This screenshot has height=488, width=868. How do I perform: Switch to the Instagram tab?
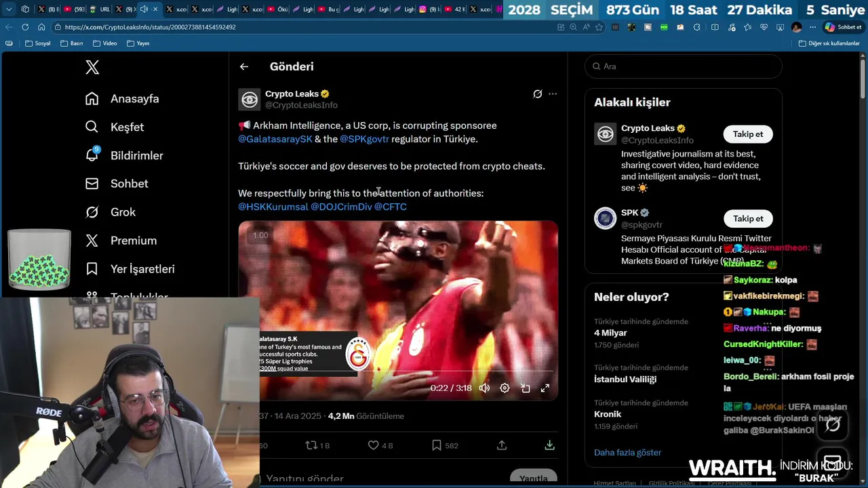click(431, 9)
